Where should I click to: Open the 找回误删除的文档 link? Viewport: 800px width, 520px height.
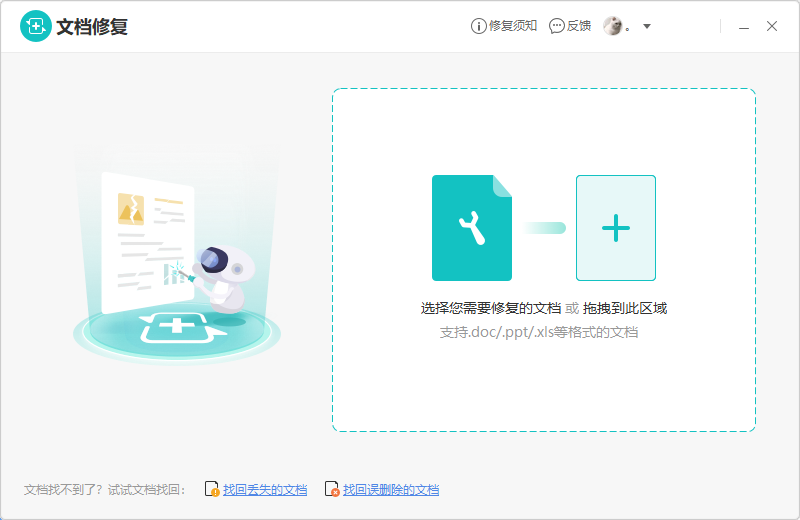tap(391, 490)
